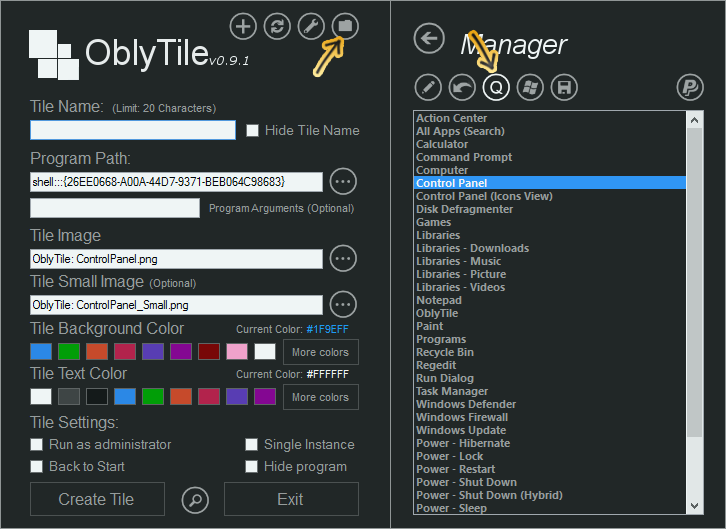Select Regedit in the list
Screen dimensions: 726x529
pyautogui.click(x=550, y=365)
